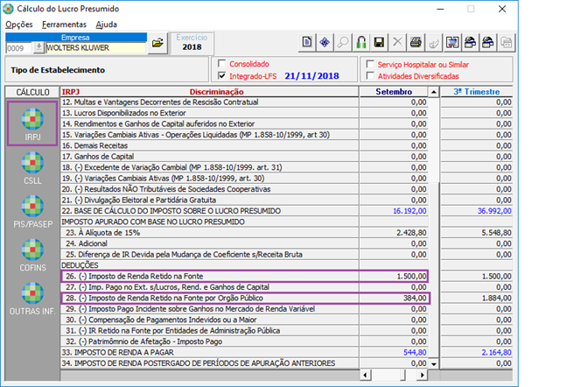Click row 22 BASE DE CÁLCULO DO IMPOSTO
588x387 pixels.
click(210, 211)
